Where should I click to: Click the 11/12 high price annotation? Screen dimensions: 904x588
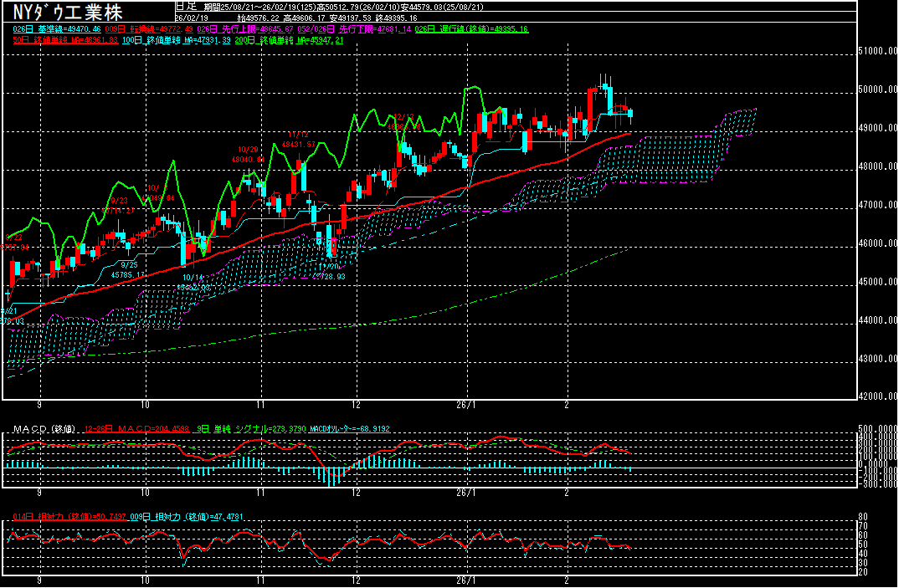click(299, 139)
